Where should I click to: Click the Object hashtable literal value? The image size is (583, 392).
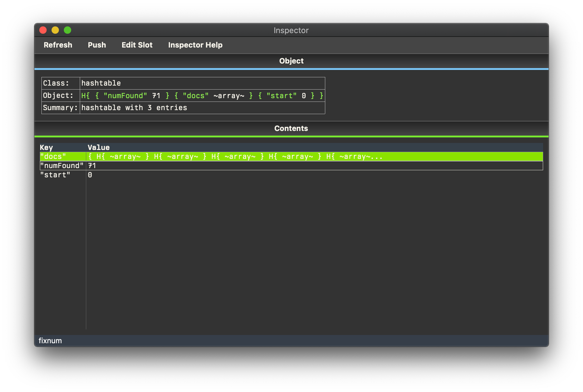202,96
